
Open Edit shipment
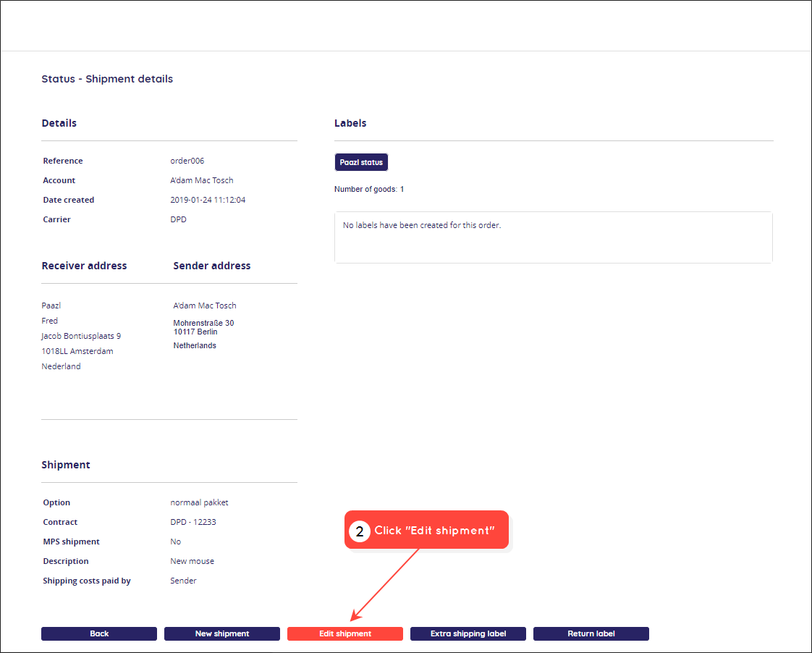(345, 633)
